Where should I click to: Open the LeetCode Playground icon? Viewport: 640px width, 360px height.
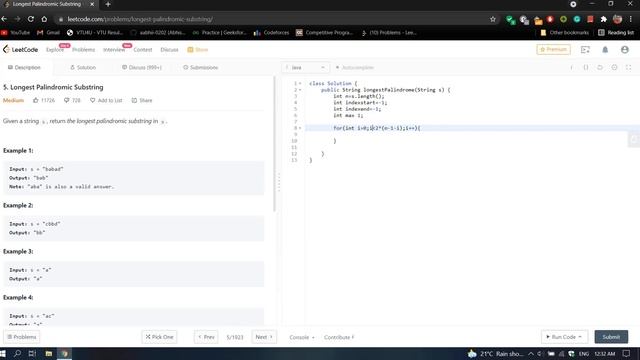pos(585,49)
